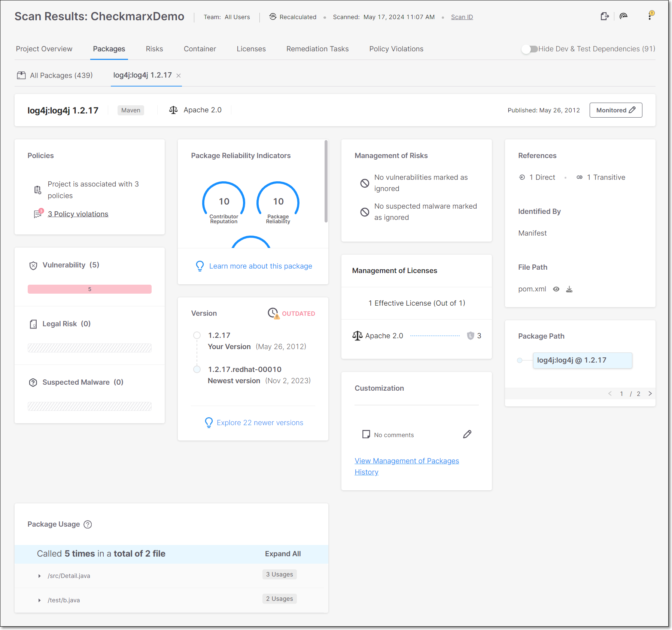
Task: Click the 1 Direct reference icon
Action: click(522, 177)
